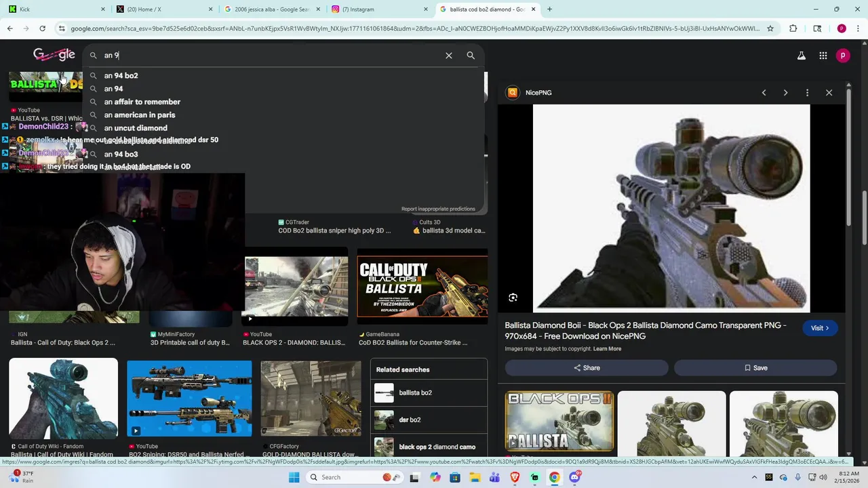Screen dimensions: 868x488
Task: Show next image in preview panel
Action: (785, 93)
